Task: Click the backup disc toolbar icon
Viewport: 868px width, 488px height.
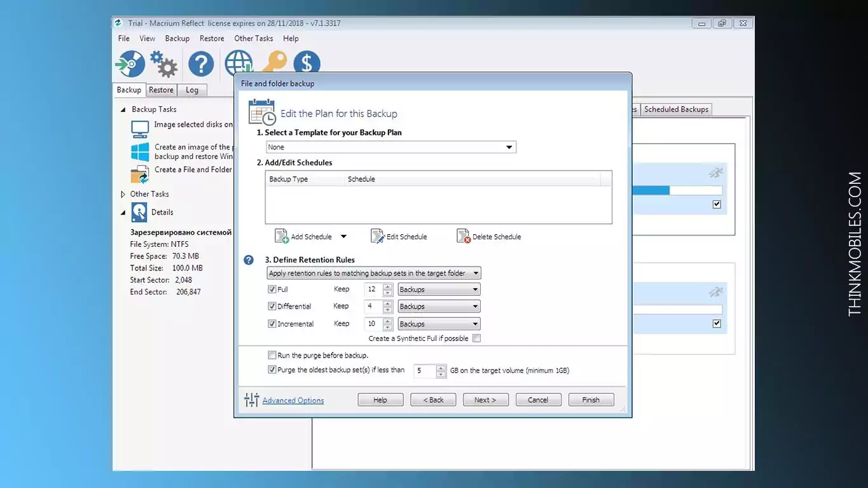Action: [x=130, y=64]
